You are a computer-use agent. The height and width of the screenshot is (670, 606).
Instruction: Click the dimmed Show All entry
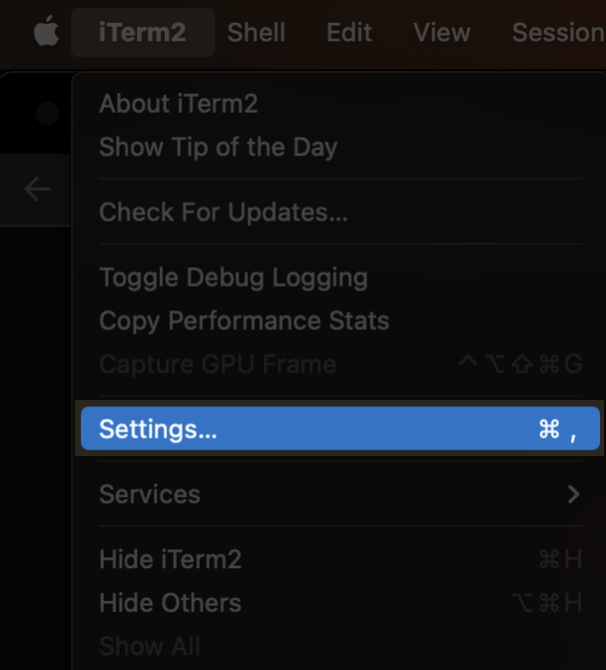[149, 646]
